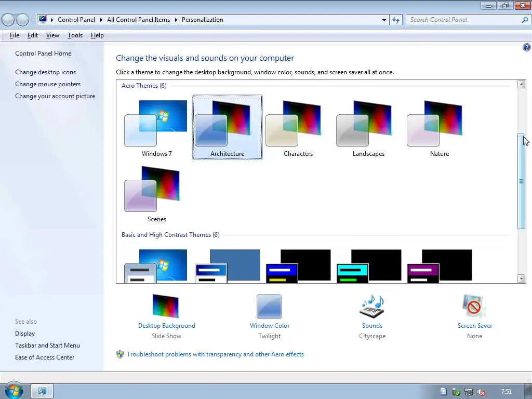Screen dimensions: 532x399
Task: Pick the Nature theme
Action: pos(440,128)
